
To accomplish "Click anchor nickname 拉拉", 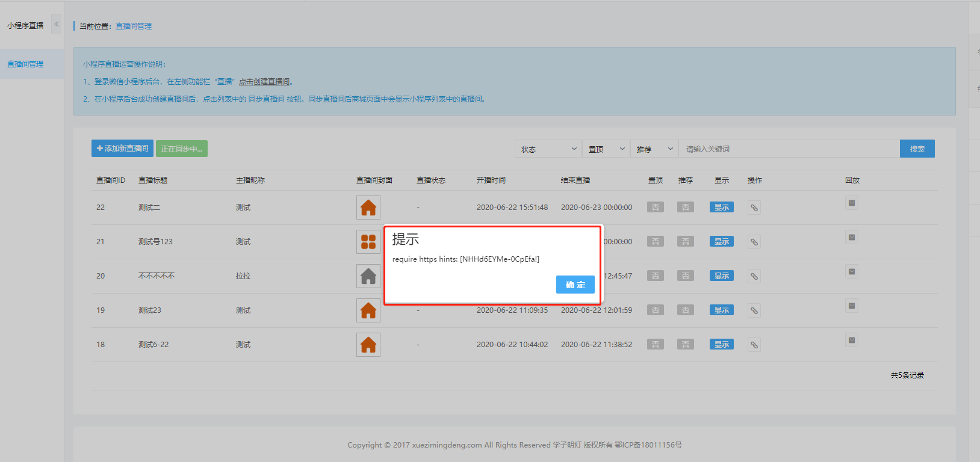I will click(x=243, y=276).
